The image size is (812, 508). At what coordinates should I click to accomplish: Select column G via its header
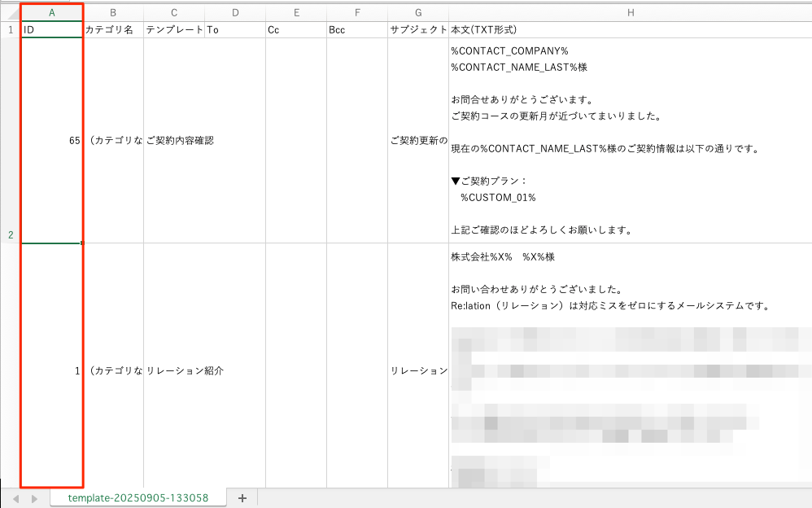(418, 12)
